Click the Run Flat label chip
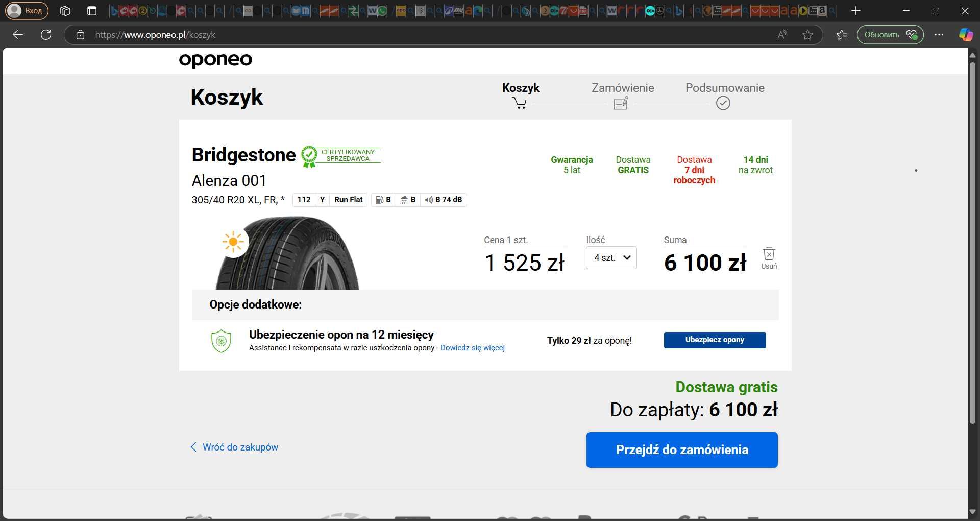This screenshot has width=980, height=521. pyautogui.click(x=349, y=200)
